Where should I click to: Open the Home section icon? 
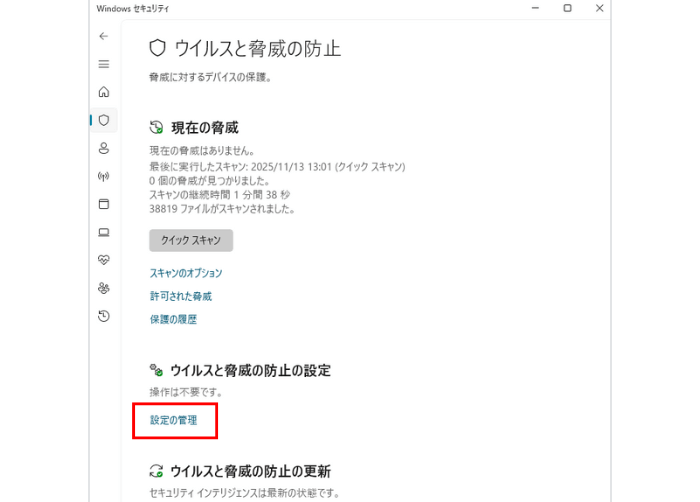click(x=104, y=92)
